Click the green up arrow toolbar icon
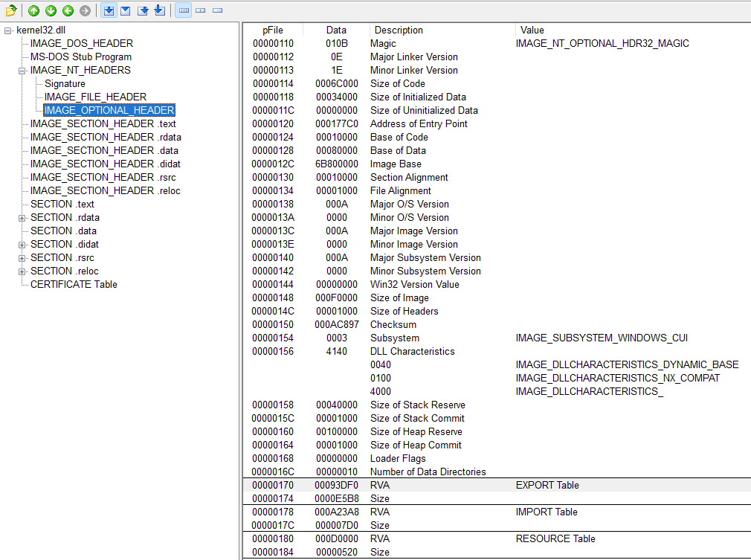This screenshot has height=560, width=751. (33, 10)
